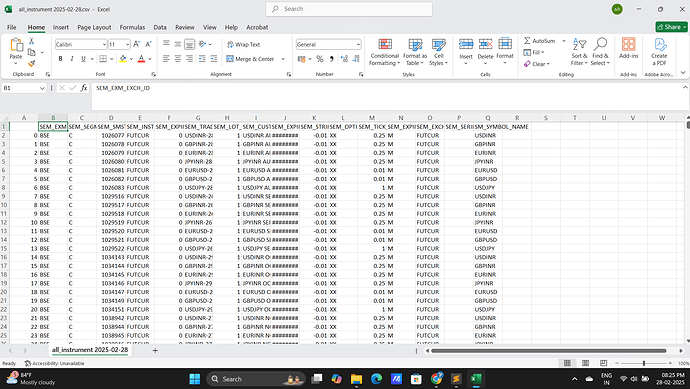Viewport: 690px width, 389px height.
Task: Switch to the Review tab
Action: point(185,27)
